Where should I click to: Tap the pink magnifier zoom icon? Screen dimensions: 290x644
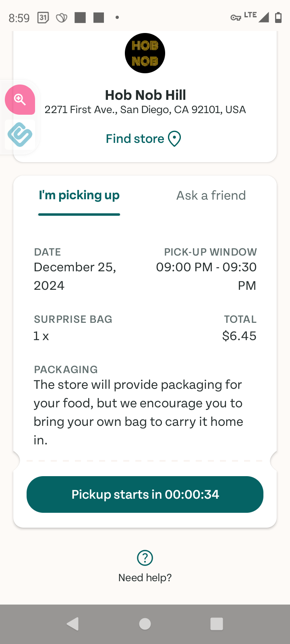[x=20, y=99]
